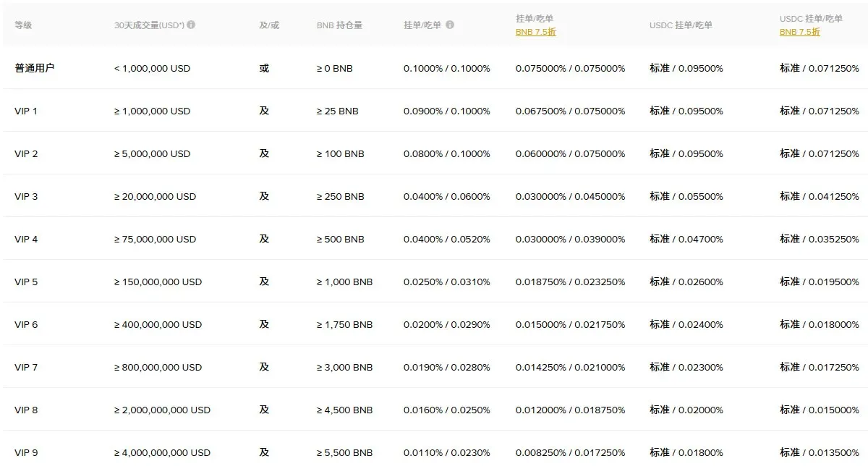The height and width of the screenshot is (469, 868).
Task: Click the ≥ 250 BNB holding cell
Action: point(341,196)
